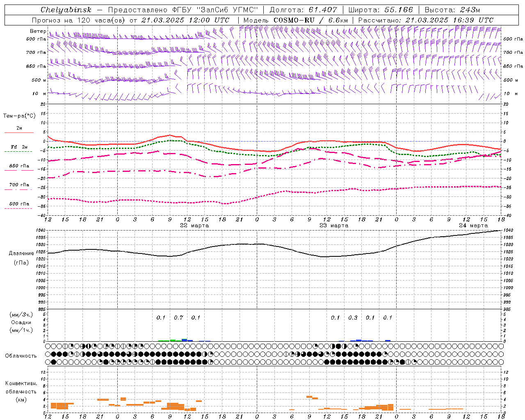
Task: Click '700 гПа' entry in temperature legend
Action: pyautogui.click(x=19, y=185)
